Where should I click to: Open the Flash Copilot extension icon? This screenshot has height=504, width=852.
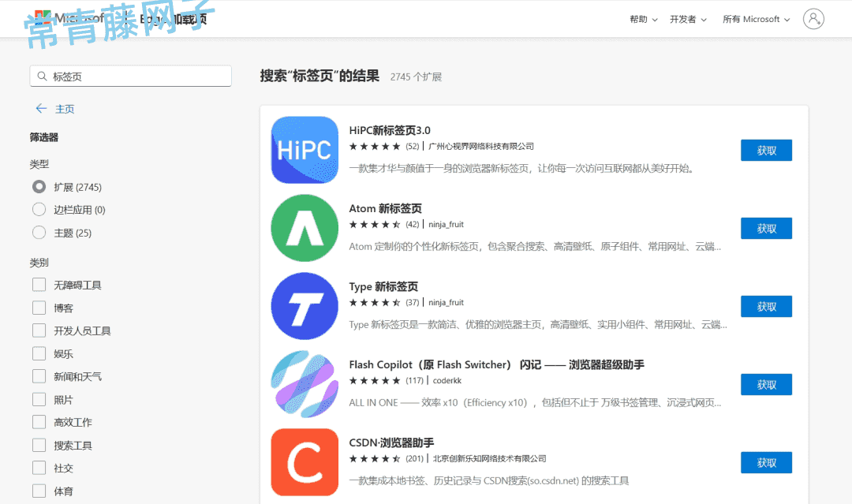pos(305,384)
